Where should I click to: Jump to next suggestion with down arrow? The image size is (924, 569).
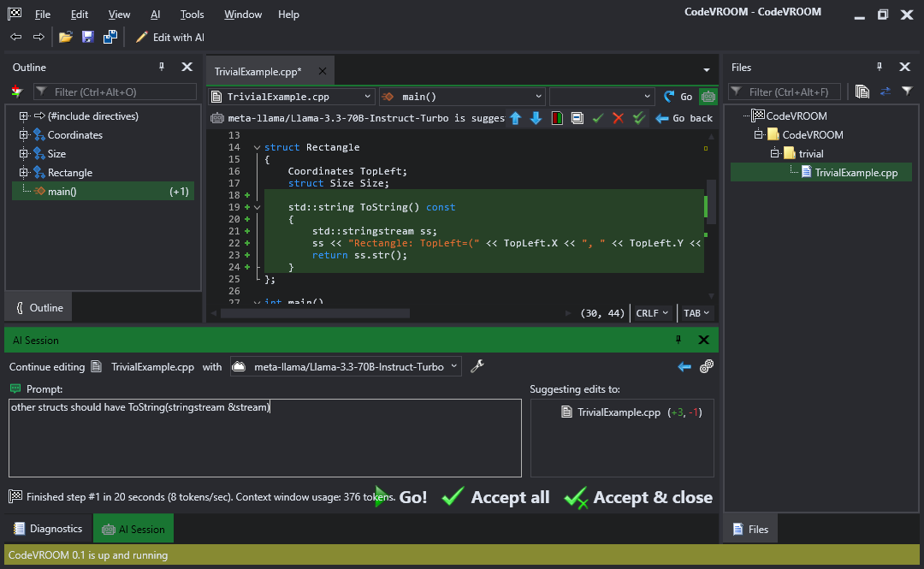pos(536,118)
